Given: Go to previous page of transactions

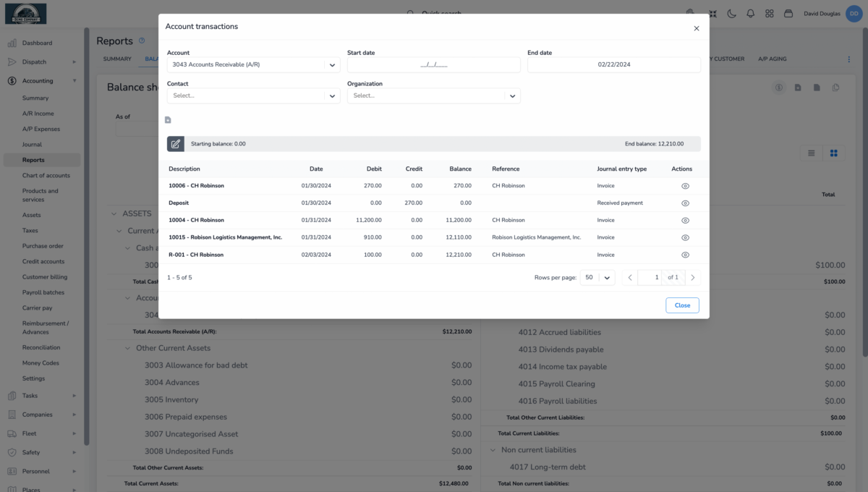Looking at the screenshot, I should point(630,278).
